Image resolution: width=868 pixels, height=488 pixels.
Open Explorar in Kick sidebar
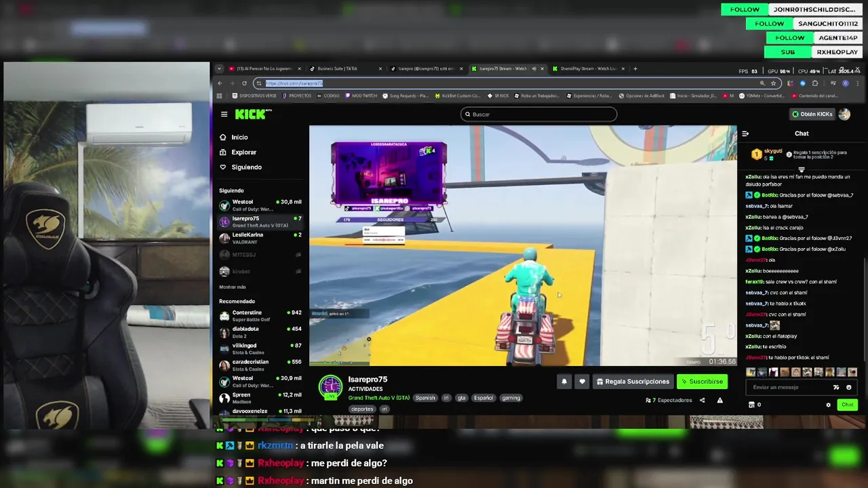point(238,152)
